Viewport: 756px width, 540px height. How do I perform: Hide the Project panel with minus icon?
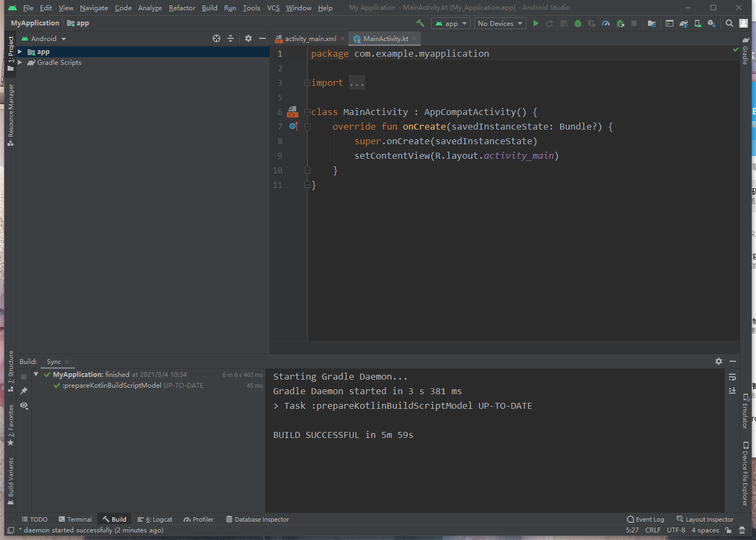click(x=262, y=38)
